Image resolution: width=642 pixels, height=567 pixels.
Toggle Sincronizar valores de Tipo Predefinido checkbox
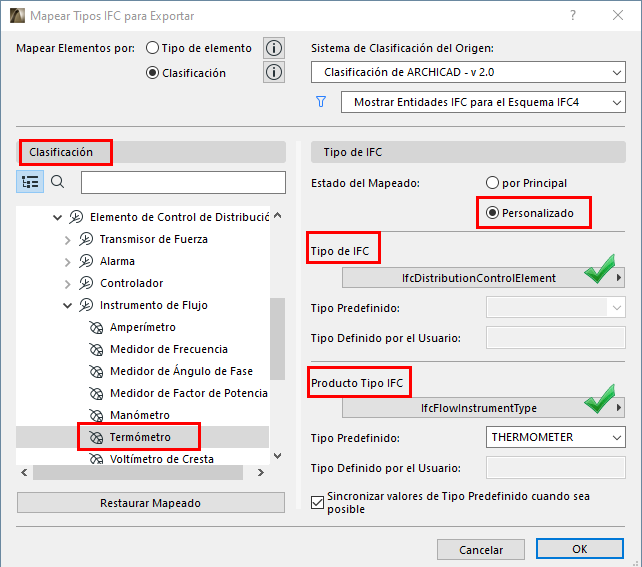click(317, 502)
